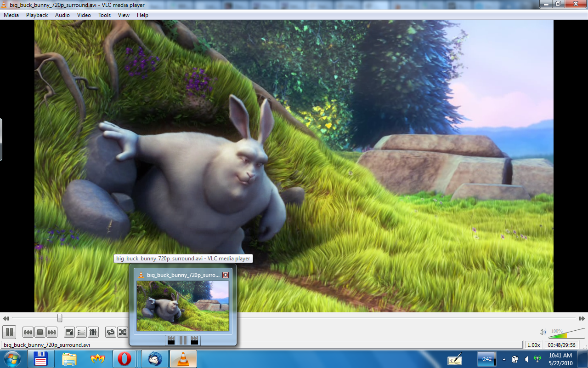Open the playlist view
Image resolution: width=588 pixels, height=368 pixels.
[x=81, y=332]
